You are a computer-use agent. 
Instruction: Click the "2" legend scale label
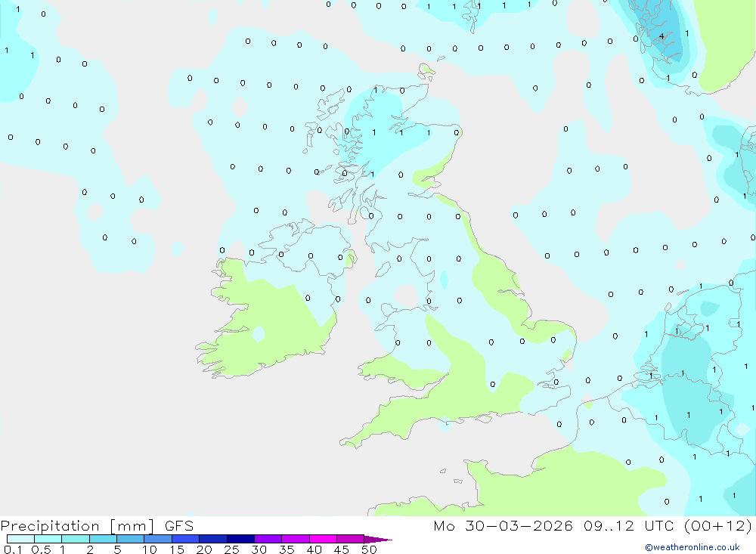point(90,549)
